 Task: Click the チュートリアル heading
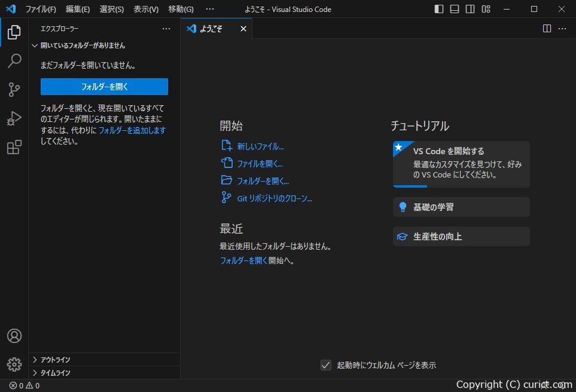pos(420,126)
